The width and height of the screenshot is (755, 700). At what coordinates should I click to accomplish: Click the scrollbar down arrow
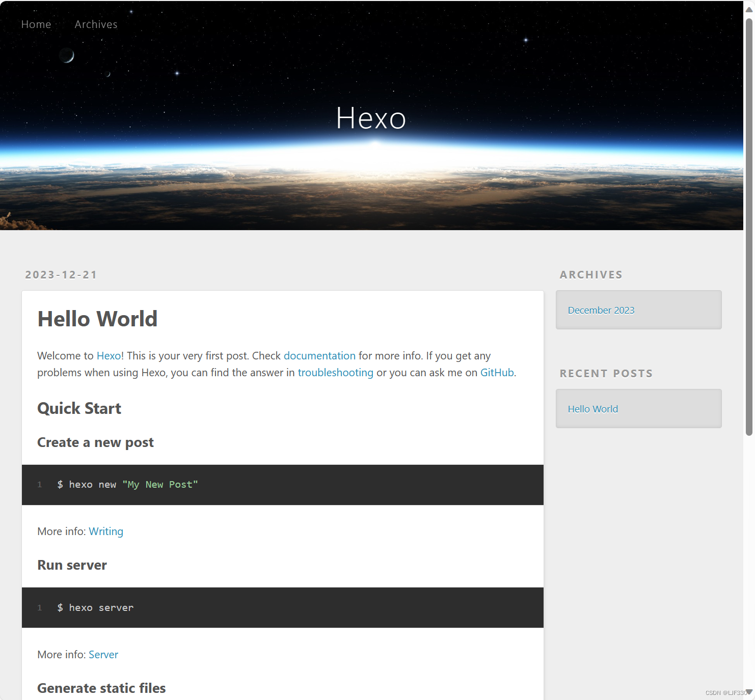(749, 692)
